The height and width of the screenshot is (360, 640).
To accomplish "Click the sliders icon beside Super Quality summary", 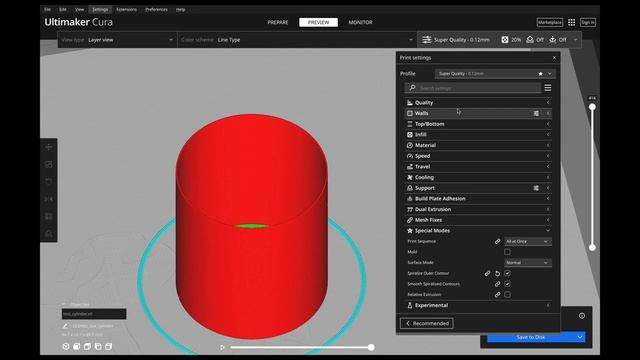I will 427,40.
